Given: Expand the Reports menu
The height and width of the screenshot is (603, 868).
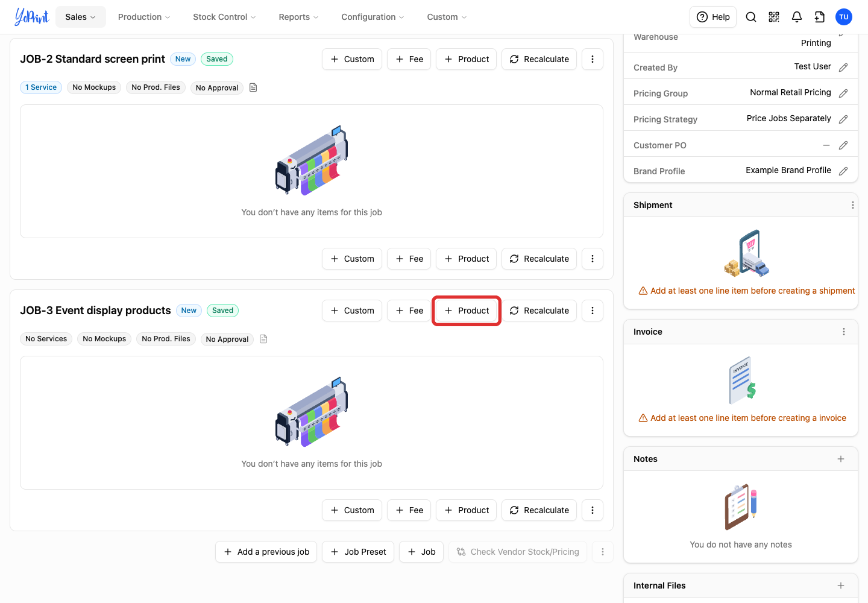Looking at the screenshot, I should coord(298,17).
